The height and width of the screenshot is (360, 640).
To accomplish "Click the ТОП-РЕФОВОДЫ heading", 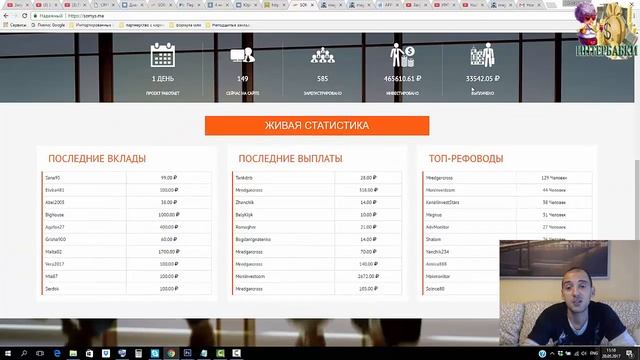I will pyautogui.click(x=466, y=158).
